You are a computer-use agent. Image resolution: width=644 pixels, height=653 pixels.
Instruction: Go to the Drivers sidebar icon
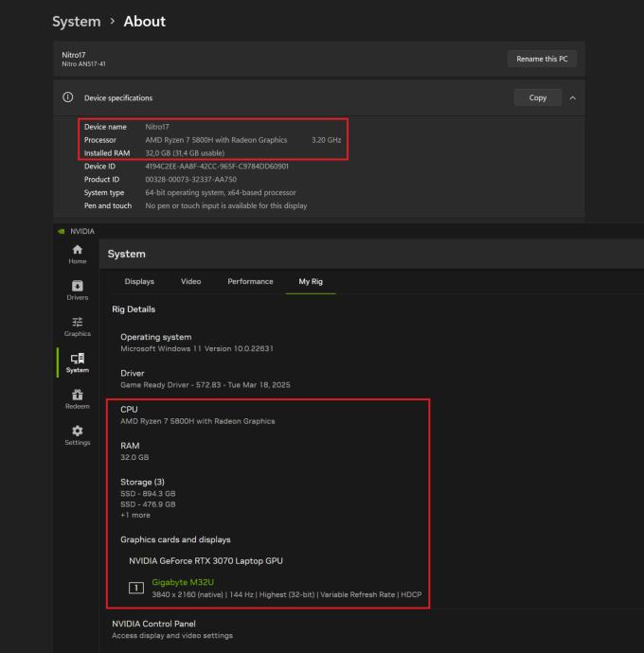(78, 286)
